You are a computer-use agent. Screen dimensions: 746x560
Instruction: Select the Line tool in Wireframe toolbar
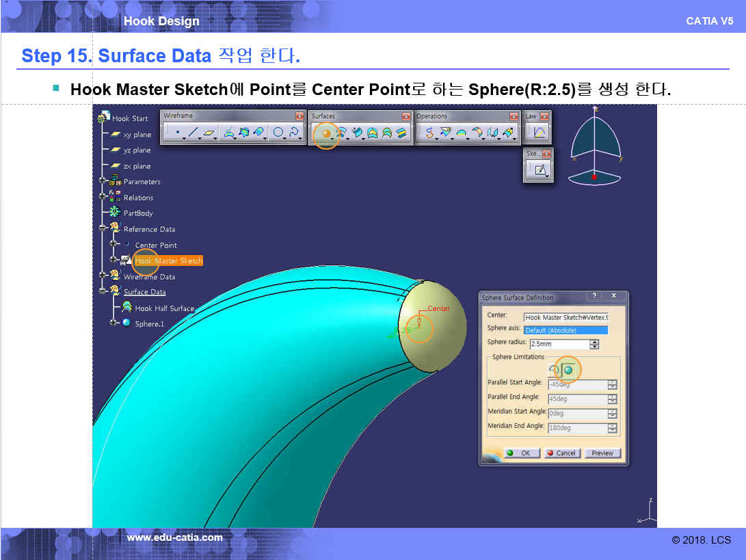(x=194, y=133)
